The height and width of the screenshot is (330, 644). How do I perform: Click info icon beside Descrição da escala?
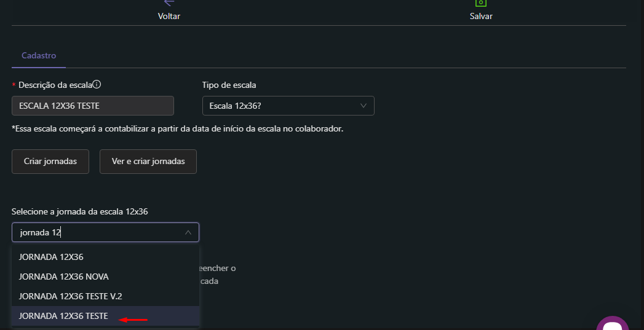point(97,84)
